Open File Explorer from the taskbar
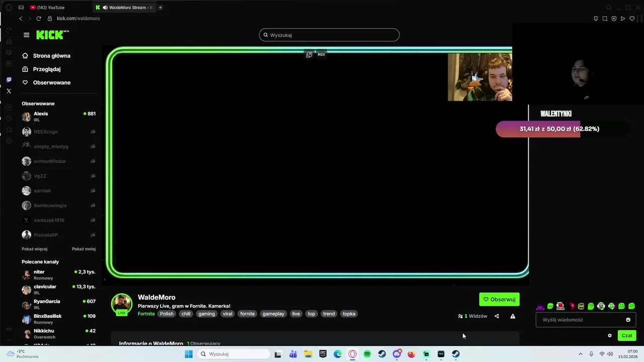The height and width of the screenshot is (362, 644). pos(308,354)
